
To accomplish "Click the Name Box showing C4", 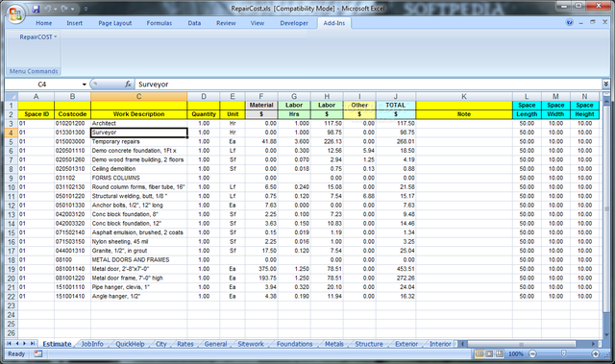I will pos(42,85).
